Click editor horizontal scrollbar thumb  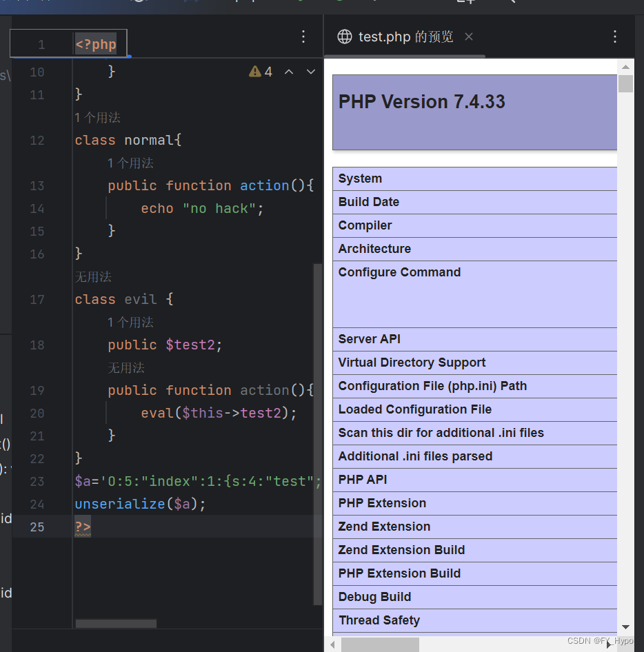pos(116,624)
